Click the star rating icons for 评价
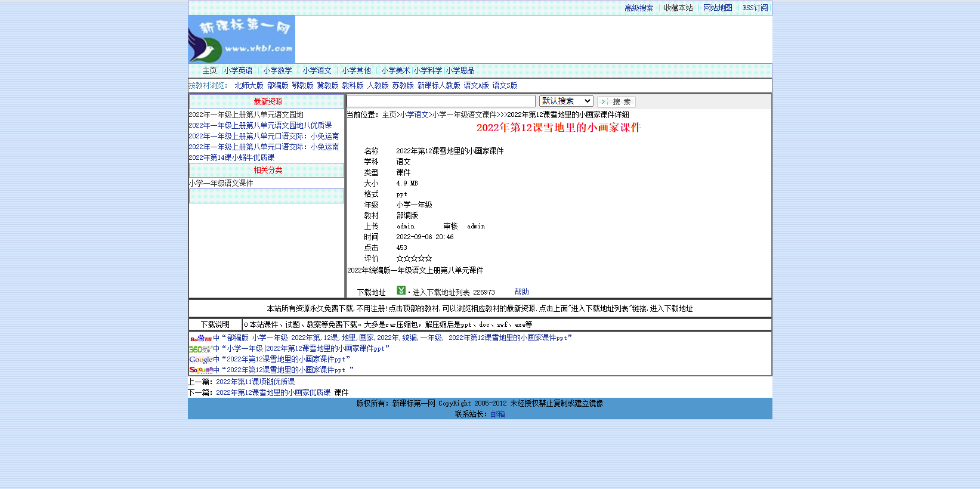Image resolution: width=980 pixels, height=489 pixels. tap(414, 258)
